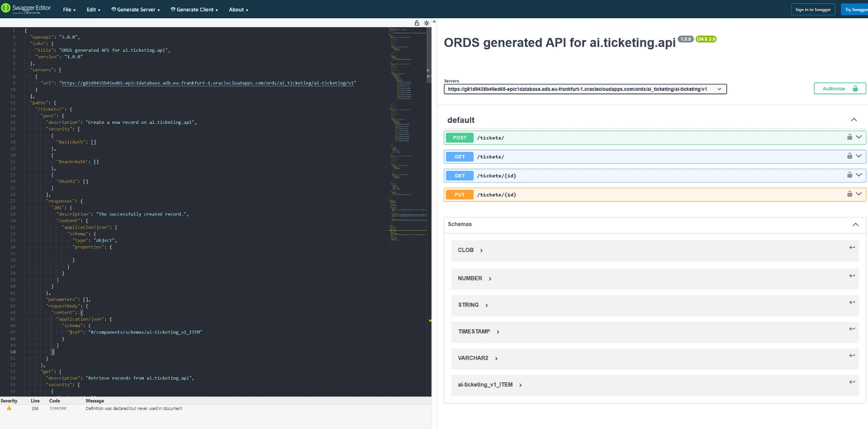Click the Severity column header
This screenshot has width=868, height=429.
pyautogui.click(x=9, y=401)
